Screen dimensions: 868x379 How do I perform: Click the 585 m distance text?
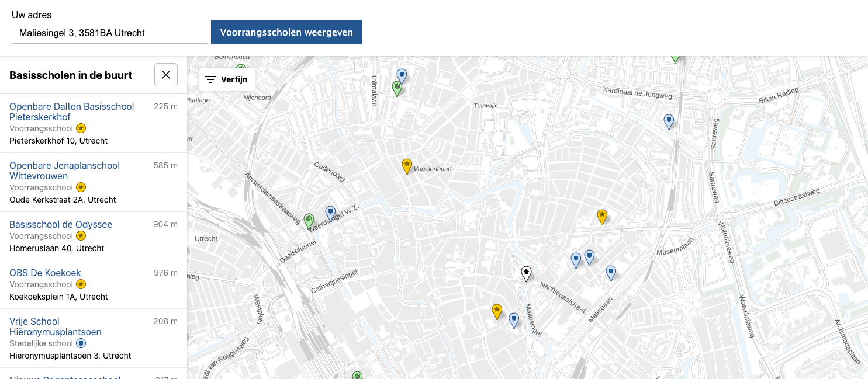[x=165, y=165]
